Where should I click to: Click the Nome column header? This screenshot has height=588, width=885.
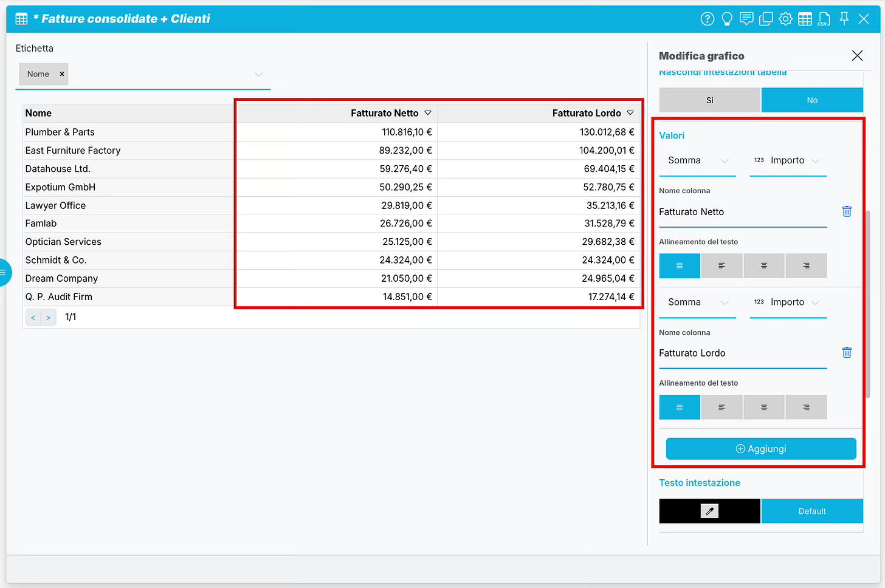[x=129, y=113]
